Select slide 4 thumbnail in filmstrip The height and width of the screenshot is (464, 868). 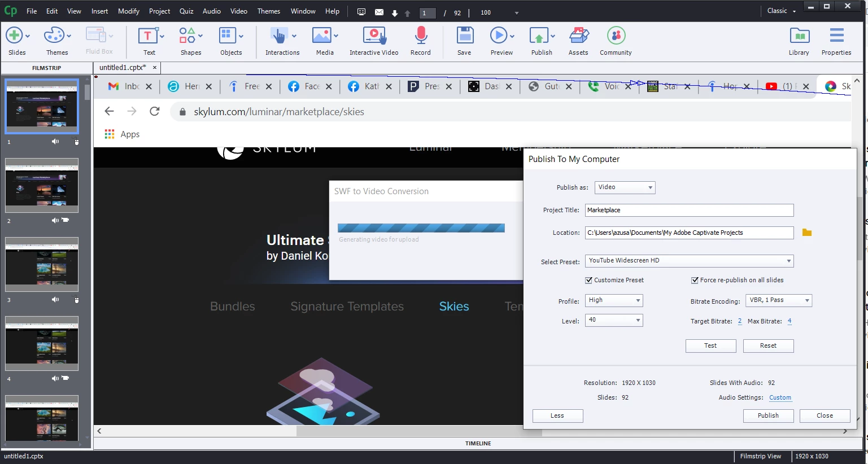pyautogui.click(x=42, y=343)
